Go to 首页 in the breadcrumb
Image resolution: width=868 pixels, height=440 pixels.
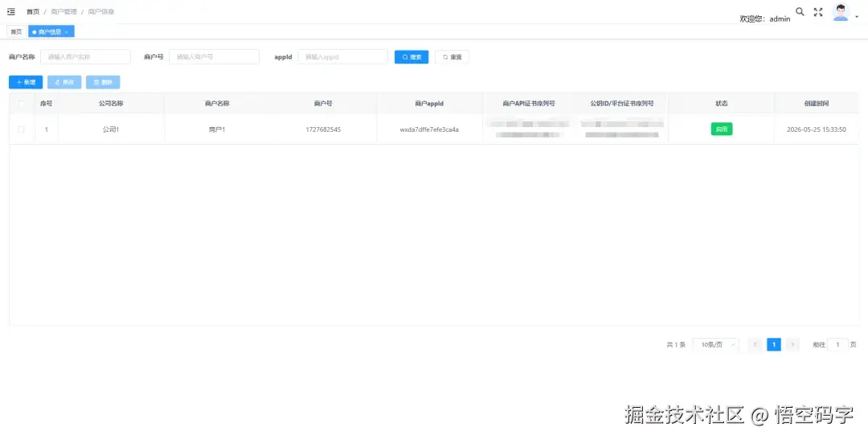click(x=33, y=11)
